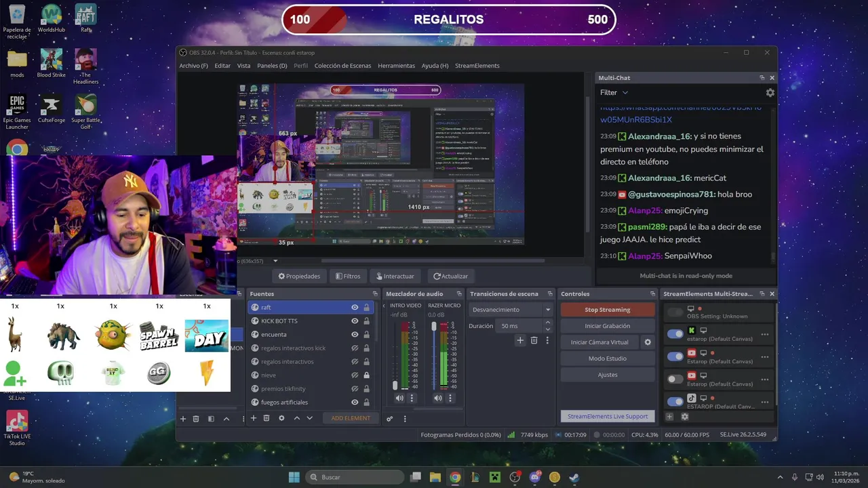868x488 pixels.
Task: Mute the INTRO VIDEO audio channel
Action: click(x=399, y=398)
